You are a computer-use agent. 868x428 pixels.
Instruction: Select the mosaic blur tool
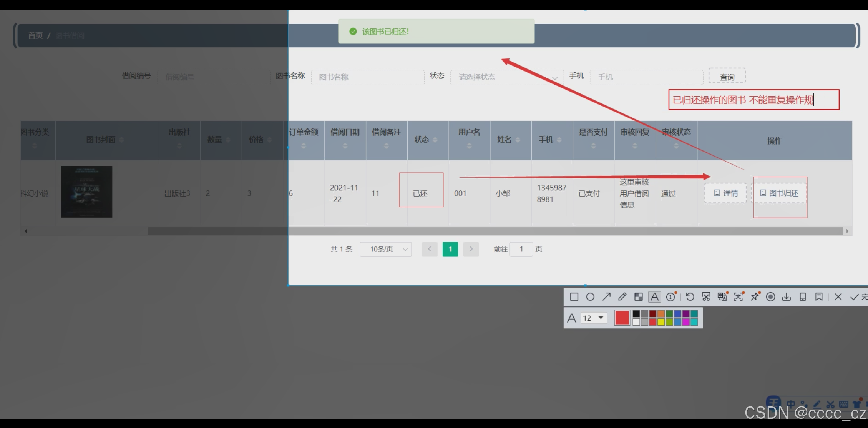(638, 297)
